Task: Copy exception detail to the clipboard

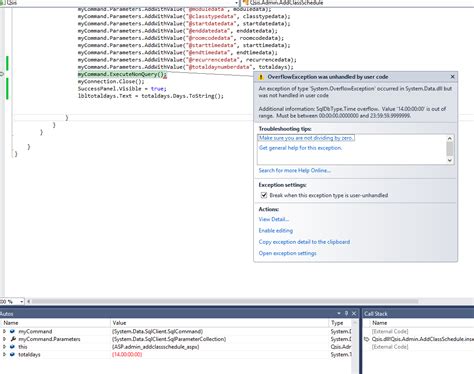Action: coord(304,242)
